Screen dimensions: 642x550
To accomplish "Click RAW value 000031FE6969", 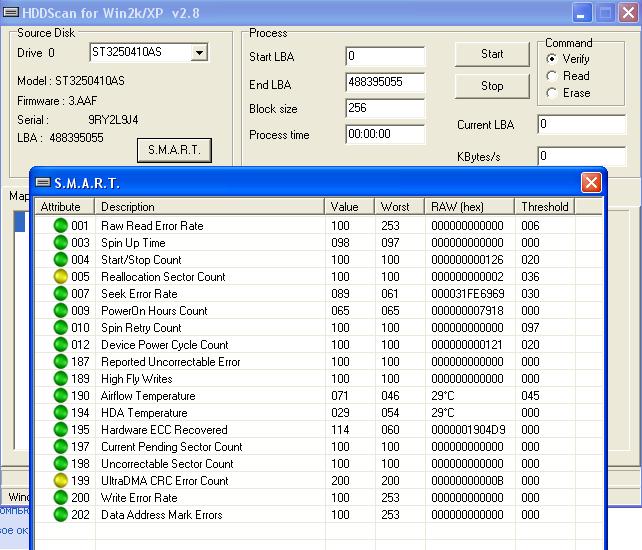I will click(468, 294).
